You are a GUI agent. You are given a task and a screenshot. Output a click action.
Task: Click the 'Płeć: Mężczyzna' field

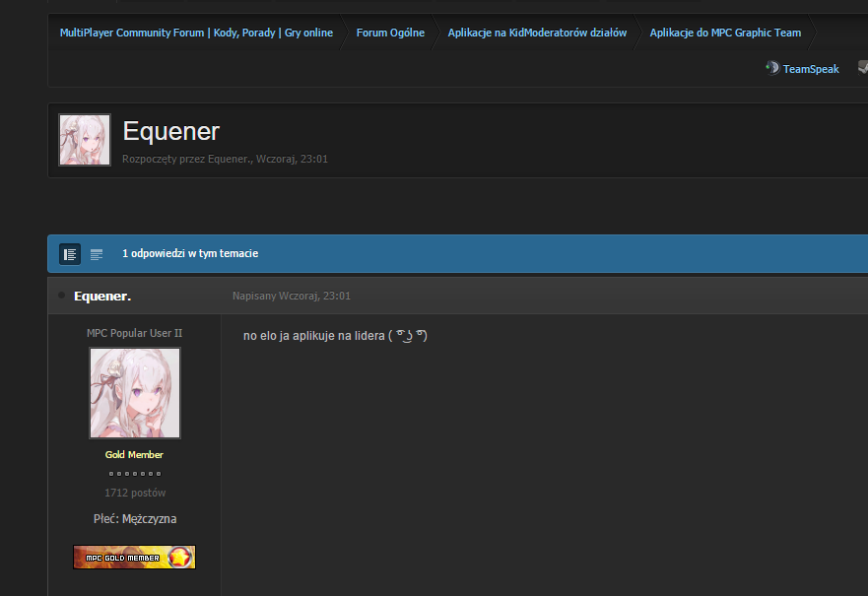coord(135,519)
